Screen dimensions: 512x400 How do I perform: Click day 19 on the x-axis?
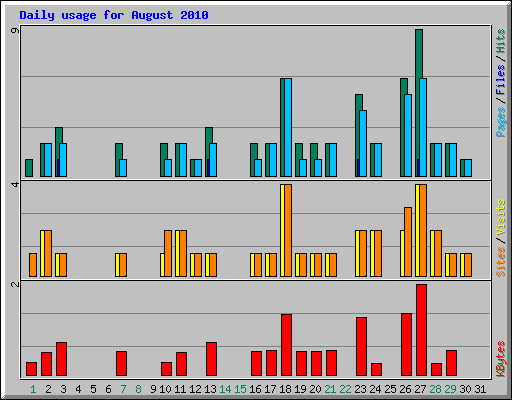(300, 389)
